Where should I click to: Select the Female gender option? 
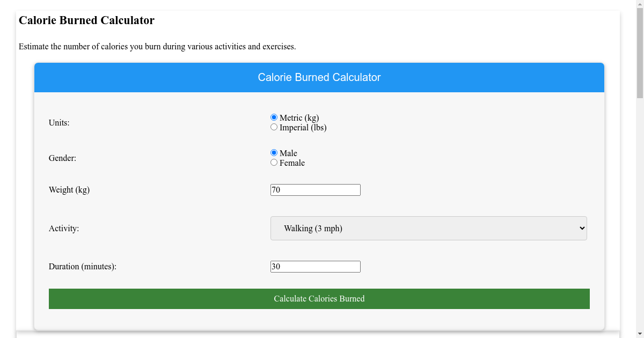(x=274, y=162)
